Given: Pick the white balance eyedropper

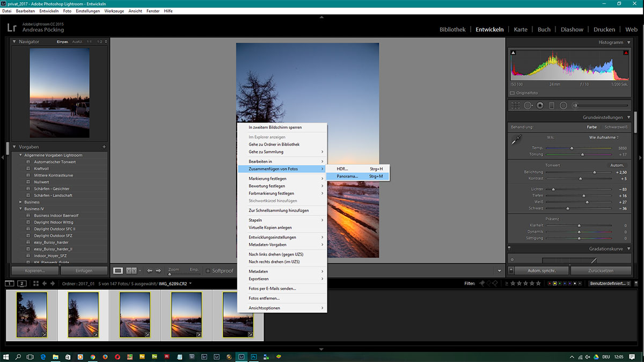Looking at the screenshot, I should pyautogui.click(x=516, y=140).
